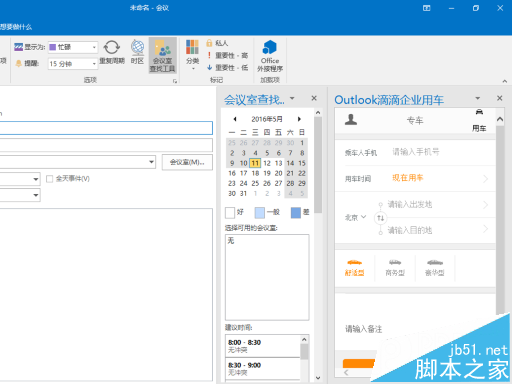Screen dimensions: 512x384
Task: Expand 用车时间 现在用车 row chevron
Action: [485, 179]
